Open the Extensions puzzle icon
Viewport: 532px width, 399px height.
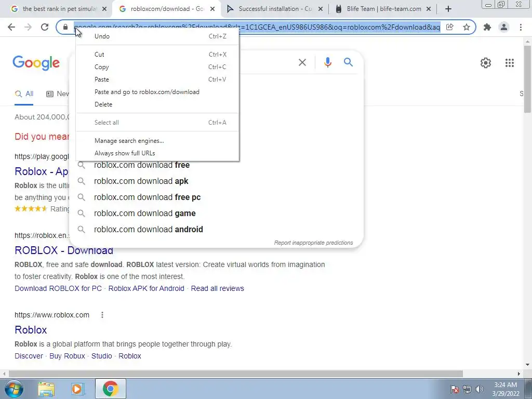(x=487, y=27)
